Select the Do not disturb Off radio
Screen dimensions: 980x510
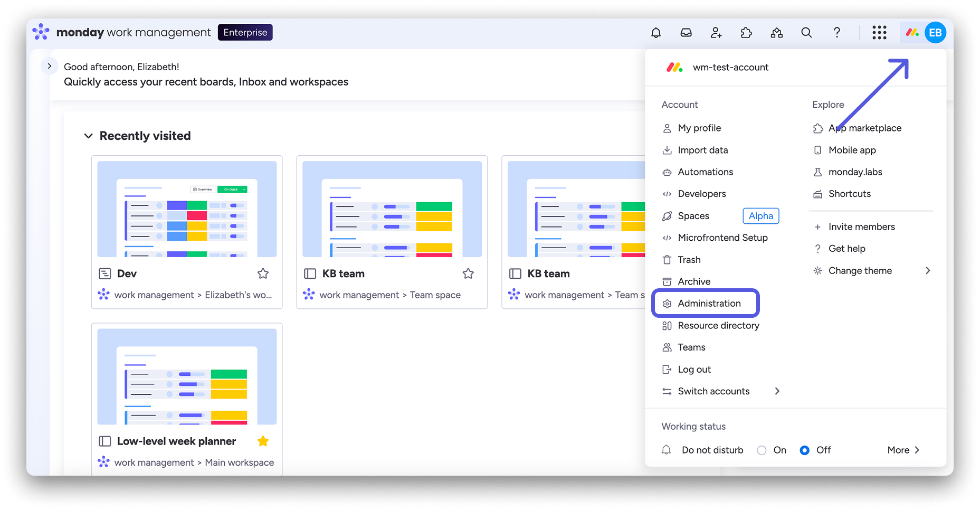pyautogui.click(x=804, y=450)
